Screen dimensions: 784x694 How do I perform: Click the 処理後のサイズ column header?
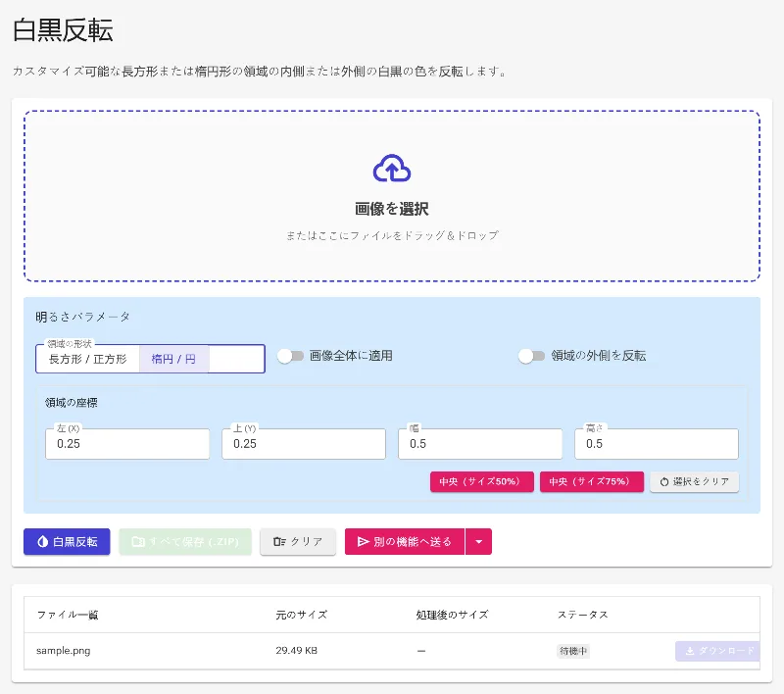coord(452,615)
